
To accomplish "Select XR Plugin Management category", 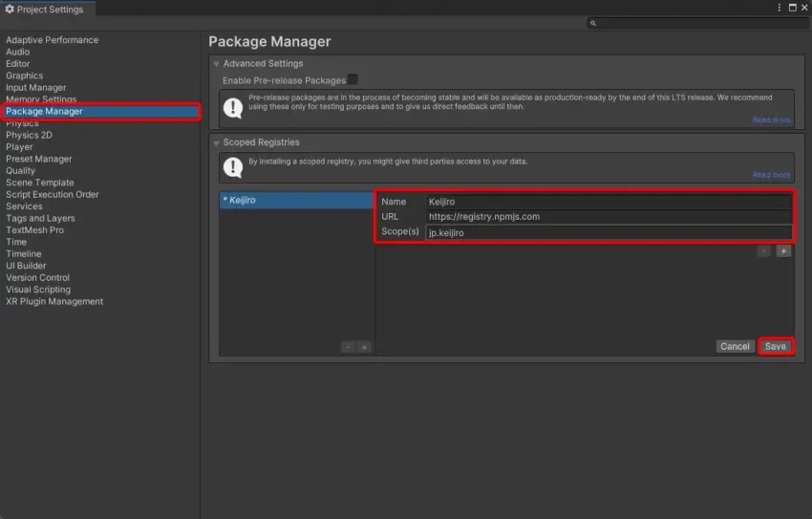I will (x=54, y=301).
